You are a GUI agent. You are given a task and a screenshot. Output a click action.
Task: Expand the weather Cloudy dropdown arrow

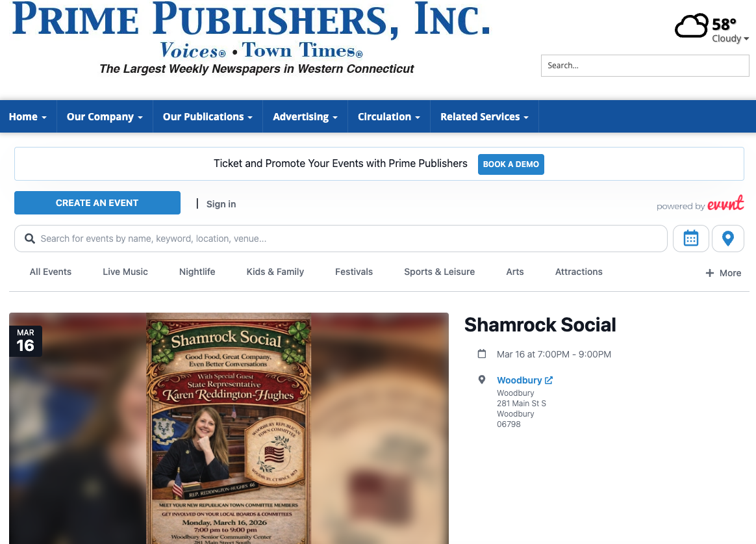coord(746,38)
